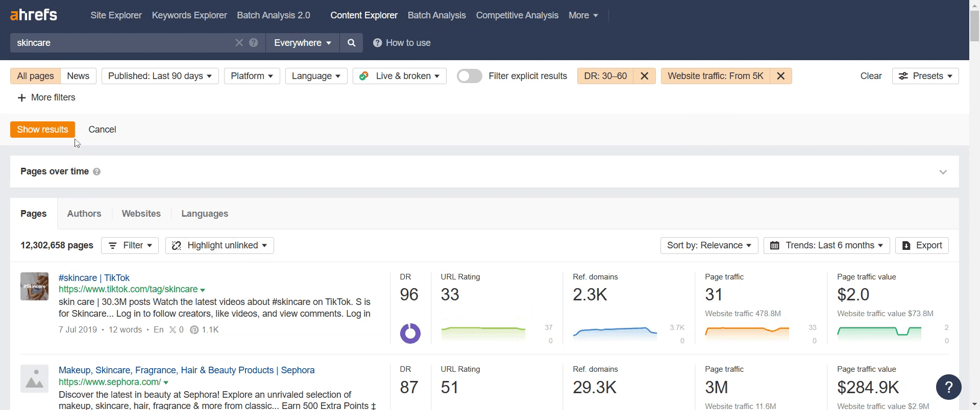Toggle Filter explicit results switch
The width and height of the screenshot is (980, 410).
[x=470, y=76]
